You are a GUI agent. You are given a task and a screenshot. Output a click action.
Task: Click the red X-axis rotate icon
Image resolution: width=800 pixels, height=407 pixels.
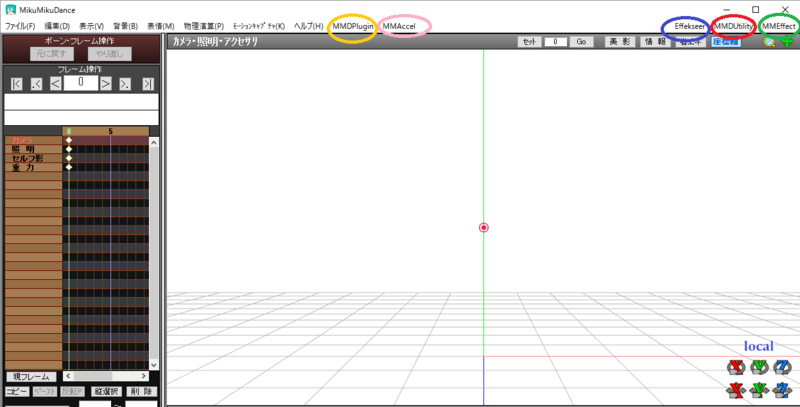736,367
